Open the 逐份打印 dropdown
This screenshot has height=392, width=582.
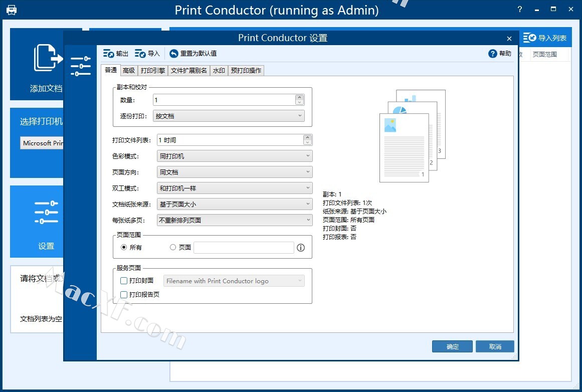coord(229,116)
